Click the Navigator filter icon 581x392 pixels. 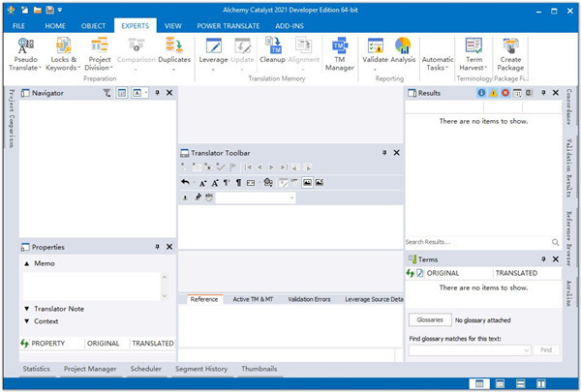click(x=107, y=93)
